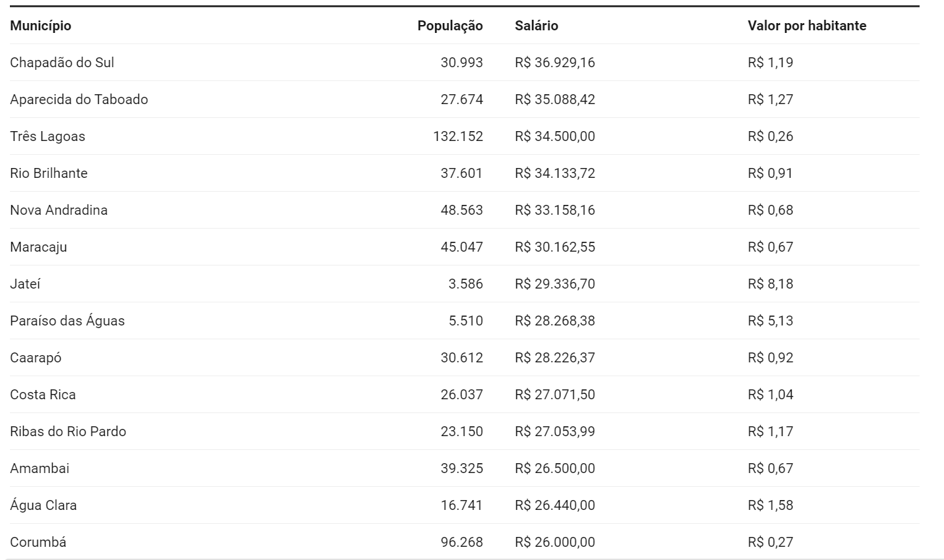This screenshot has width=944, height=560.
Task: Click Amambai population value 39.325
Action: [x=461, y=468]
